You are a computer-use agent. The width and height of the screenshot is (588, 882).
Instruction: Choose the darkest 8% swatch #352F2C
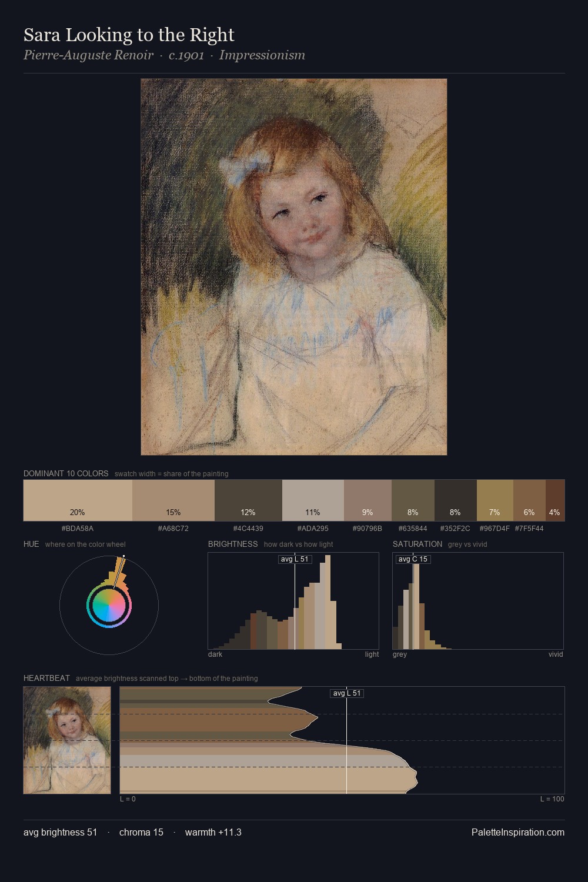[x=456, y=500]
